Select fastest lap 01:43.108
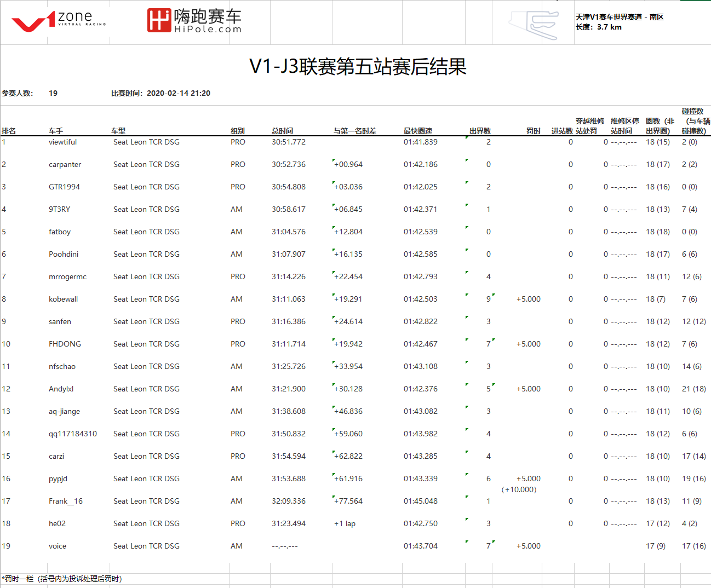 (x=421, y=366)
